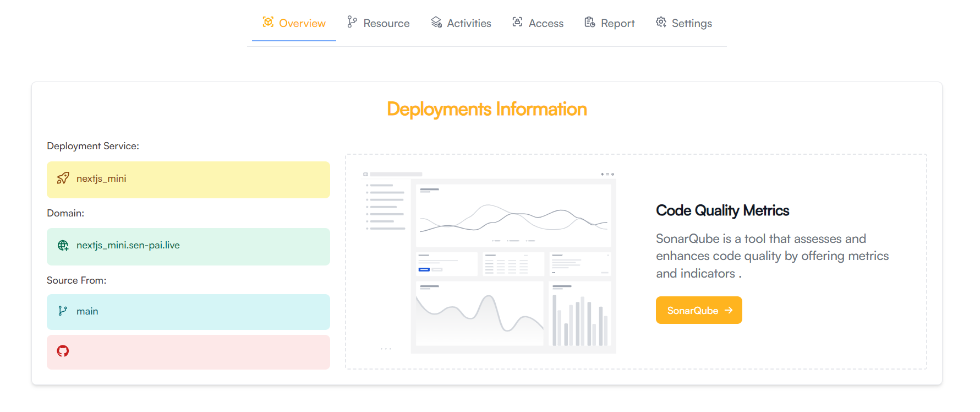
Task: Click the Domain: label
Action: tap(65, 213)
